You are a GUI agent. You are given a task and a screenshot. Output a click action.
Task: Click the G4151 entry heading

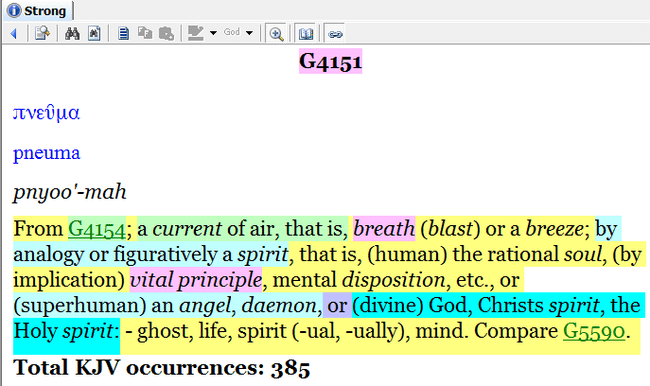(330, 62)
